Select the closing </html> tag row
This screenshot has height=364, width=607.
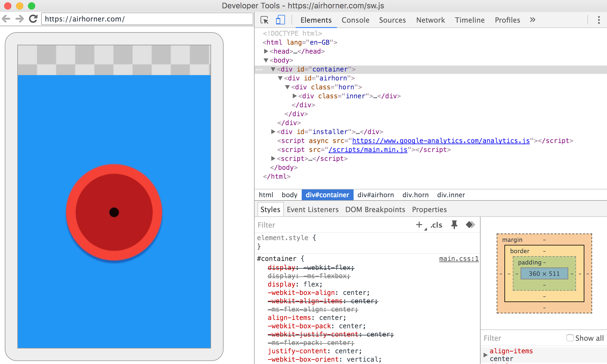276,176
